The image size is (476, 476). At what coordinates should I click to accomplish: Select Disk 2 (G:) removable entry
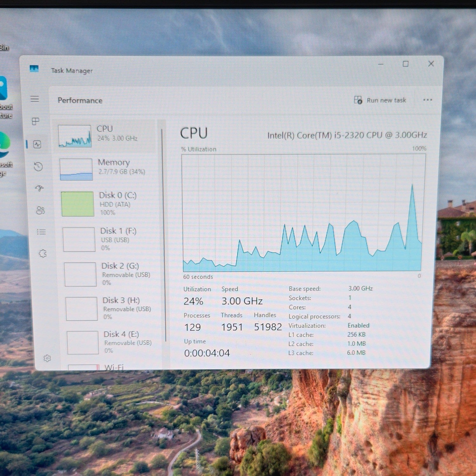111,274
